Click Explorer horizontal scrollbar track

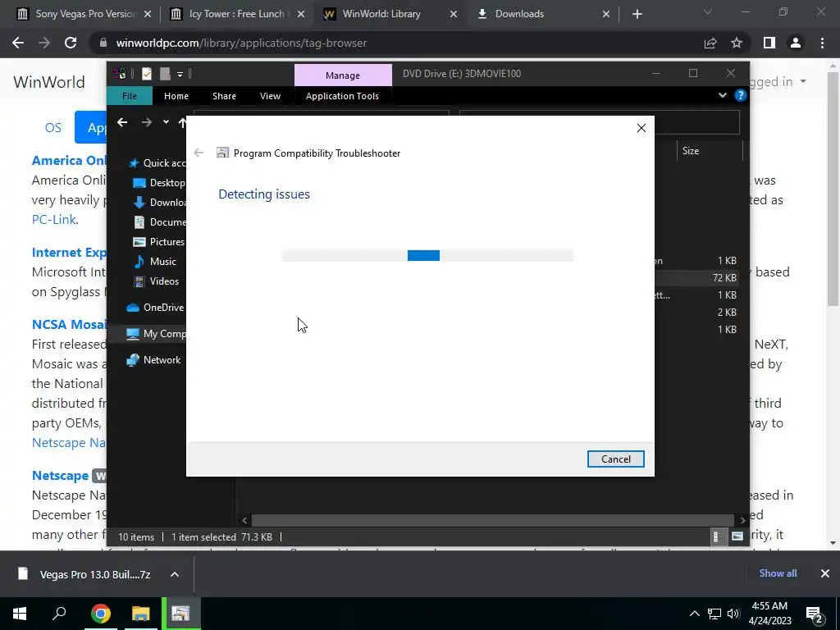pyautogui.click(x=493, y=519)
